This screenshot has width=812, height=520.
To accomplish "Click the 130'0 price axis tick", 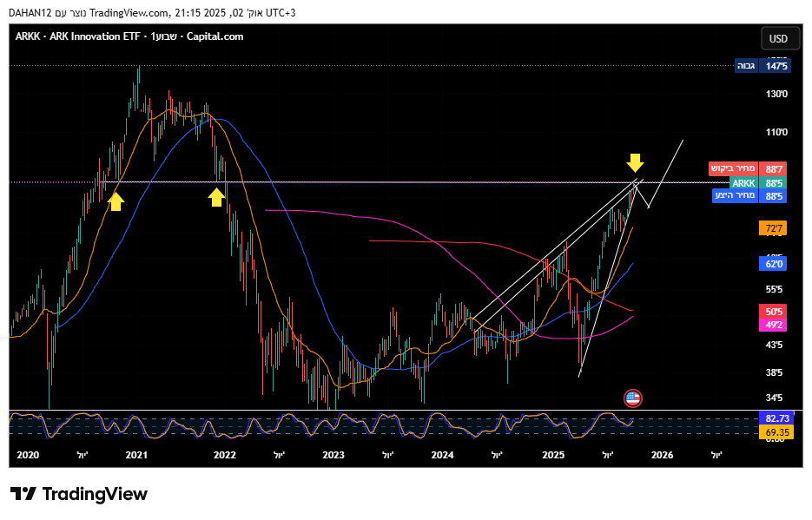I will pyautogui.click(x=776, y=94).
